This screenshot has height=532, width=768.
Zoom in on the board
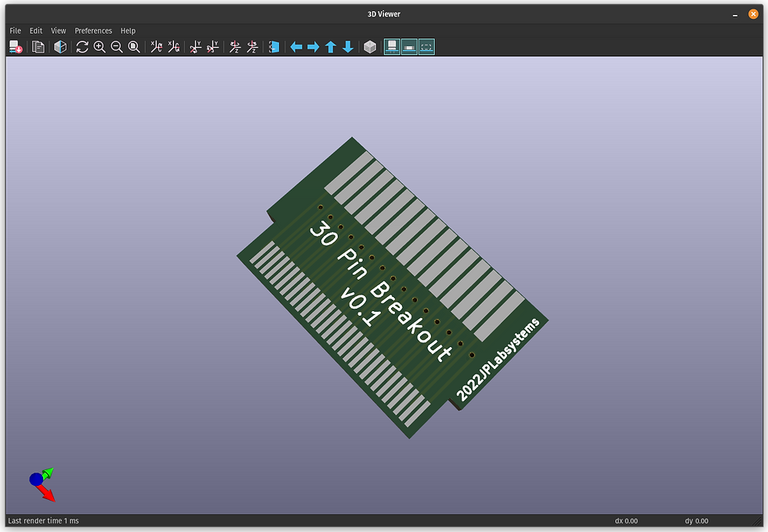pos(100,47)
